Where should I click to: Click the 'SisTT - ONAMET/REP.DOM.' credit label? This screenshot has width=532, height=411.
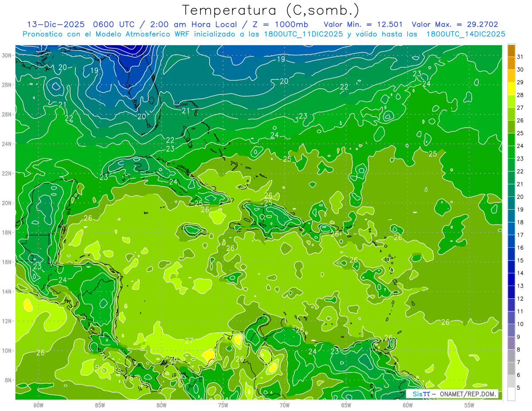pyautogui.click(x=452, y=394)
